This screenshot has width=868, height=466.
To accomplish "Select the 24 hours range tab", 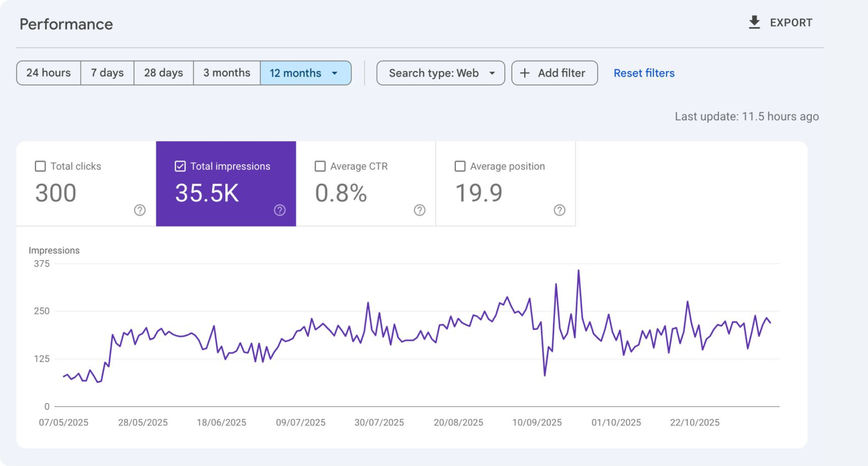I will pos(49,73).
